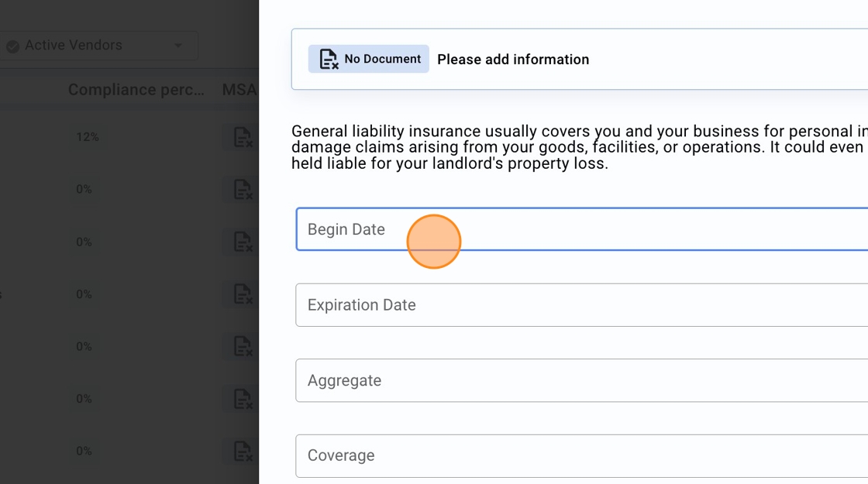Screen dimensions: 868x484
Task: Sort by the Compliance percentage column header
Action: (x=136, y=90)
